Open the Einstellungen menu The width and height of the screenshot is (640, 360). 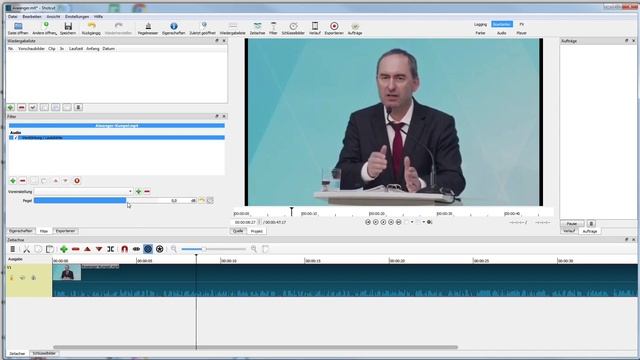click(x=77, y=17)
